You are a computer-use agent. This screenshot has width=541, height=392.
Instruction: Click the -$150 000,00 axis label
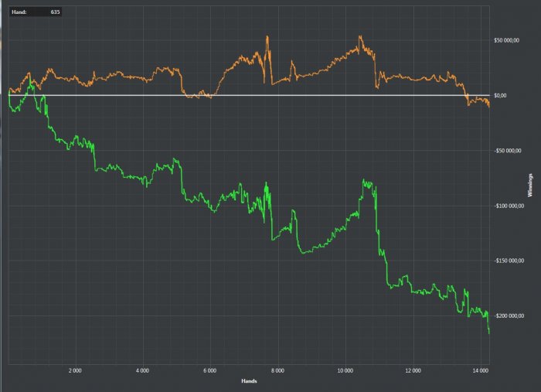(509, 261)
